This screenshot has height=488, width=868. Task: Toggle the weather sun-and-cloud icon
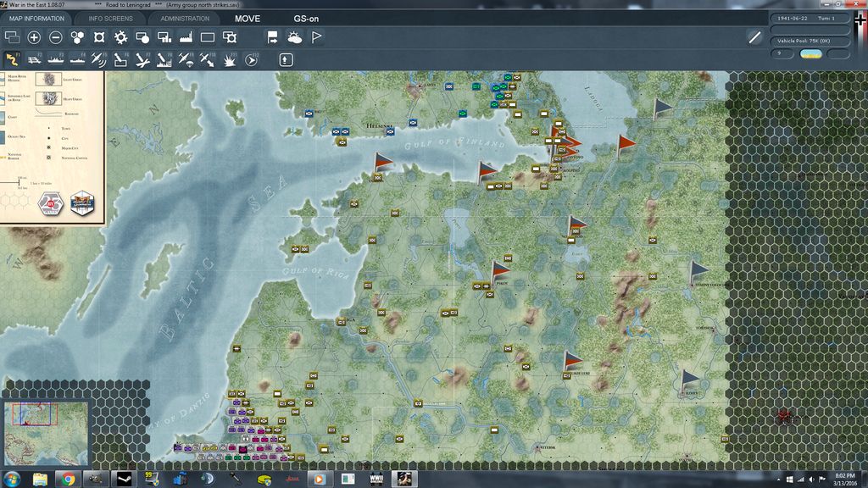pyautogui.click(x=294, y=37)
